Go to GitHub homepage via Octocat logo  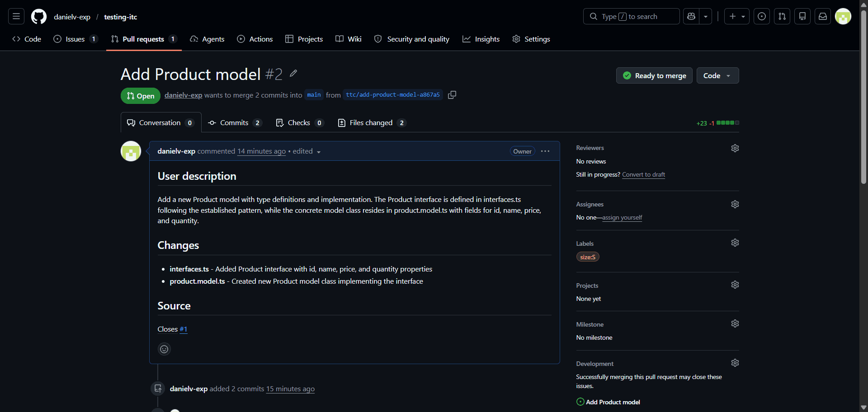tap(39, 17)
